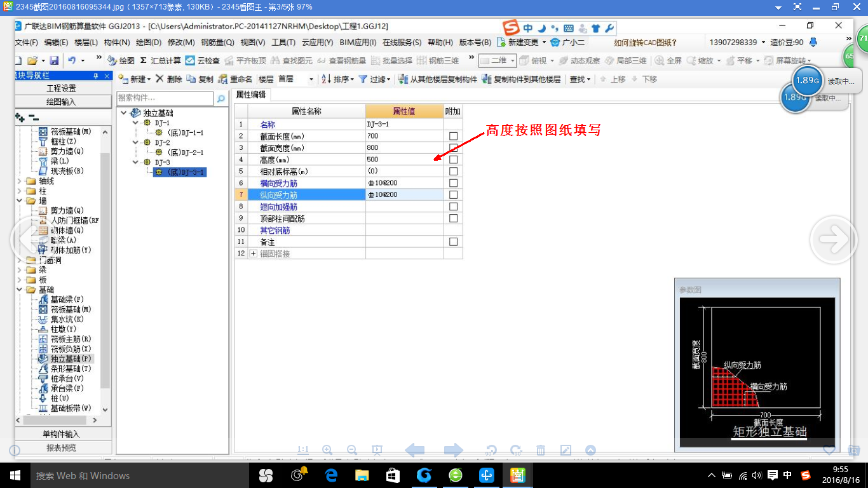Open the 楼层(L) menu
The image size is (868, 488).
pos(86,43)
